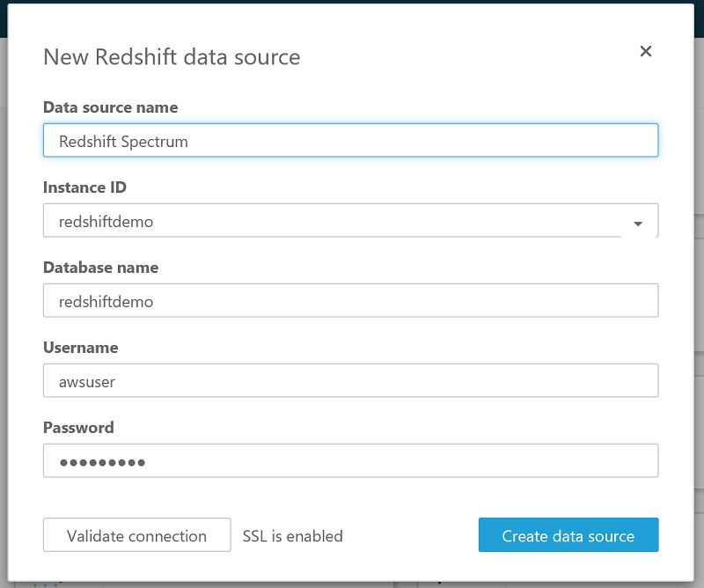704x588 pixels.
Task: Click the Database name label
Action: 100,268
